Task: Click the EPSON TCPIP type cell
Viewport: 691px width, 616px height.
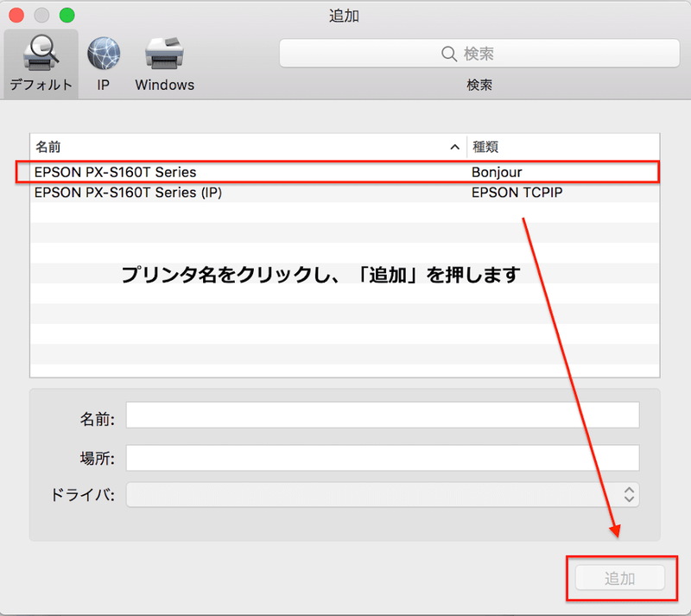Action: (x=517, y=193)
